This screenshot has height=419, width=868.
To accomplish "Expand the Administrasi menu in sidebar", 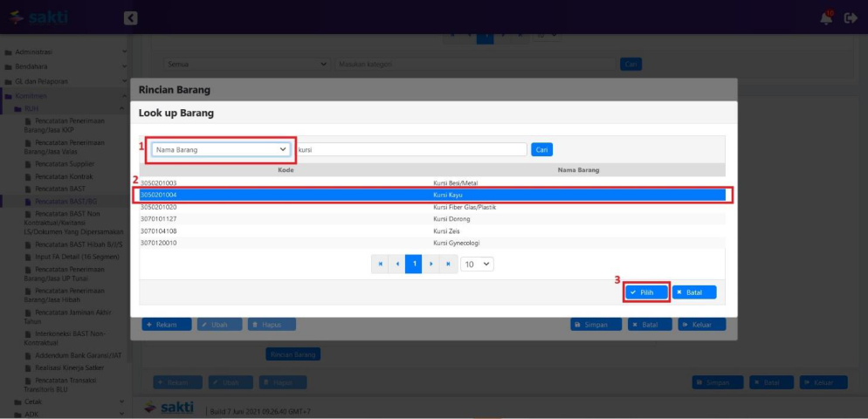I will [65, 52].
